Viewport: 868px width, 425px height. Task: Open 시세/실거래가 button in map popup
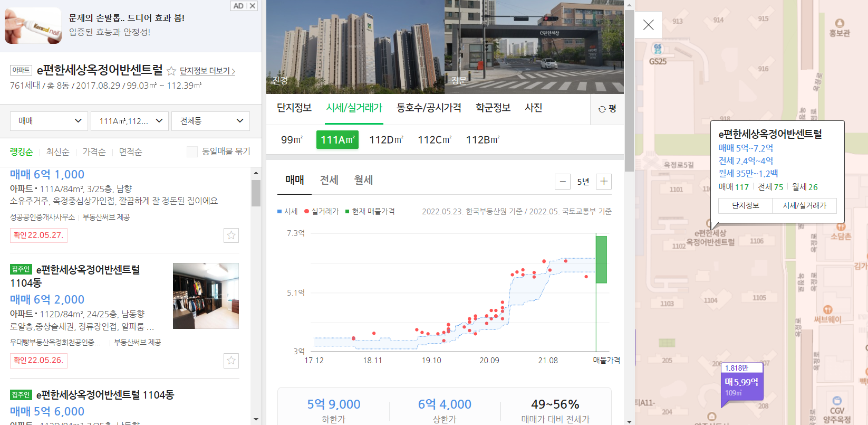805,206
